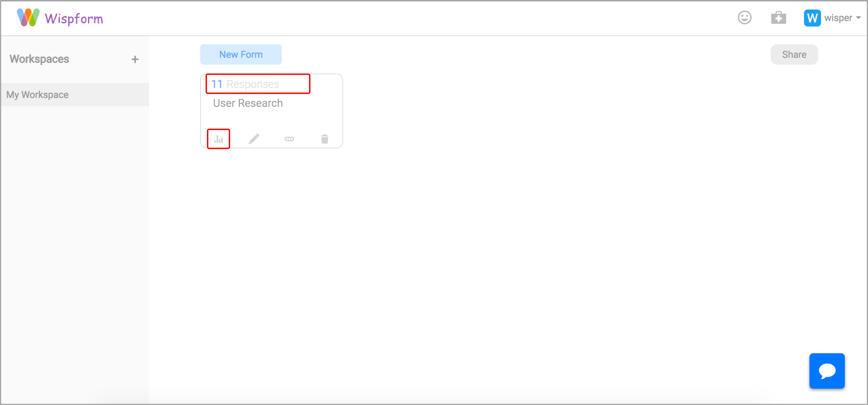Open the blue chat support bubble

(827, 371)
